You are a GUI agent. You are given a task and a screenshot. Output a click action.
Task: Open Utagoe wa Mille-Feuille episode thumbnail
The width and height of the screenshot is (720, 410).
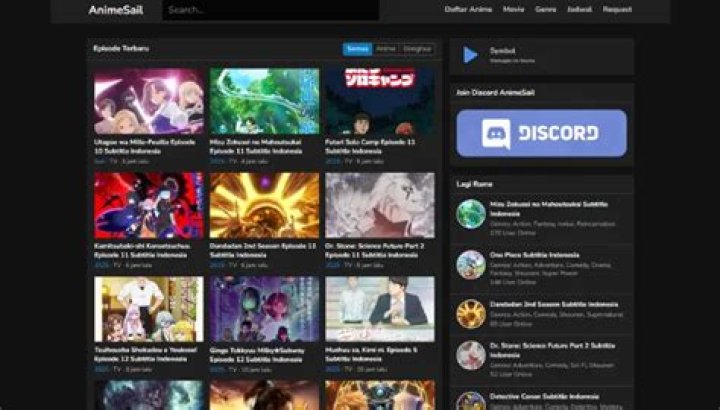(149, 101)
